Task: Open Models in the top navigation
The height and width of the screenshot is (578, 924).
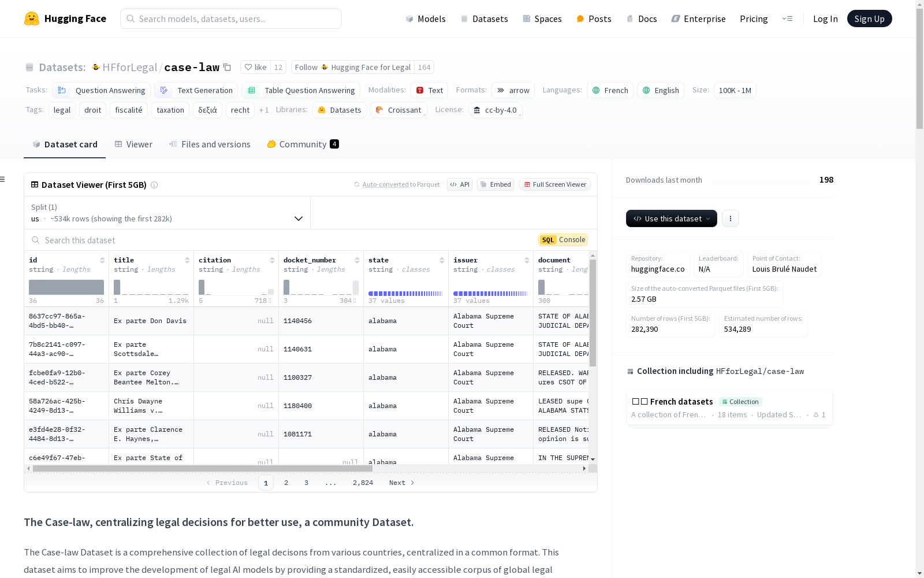Action: point(426,18)
